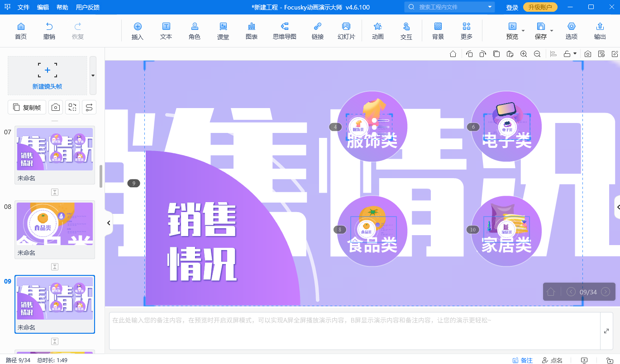Open the 文件 menu
The width and height of the screenshot is (620, 364).
coord(24,7)
